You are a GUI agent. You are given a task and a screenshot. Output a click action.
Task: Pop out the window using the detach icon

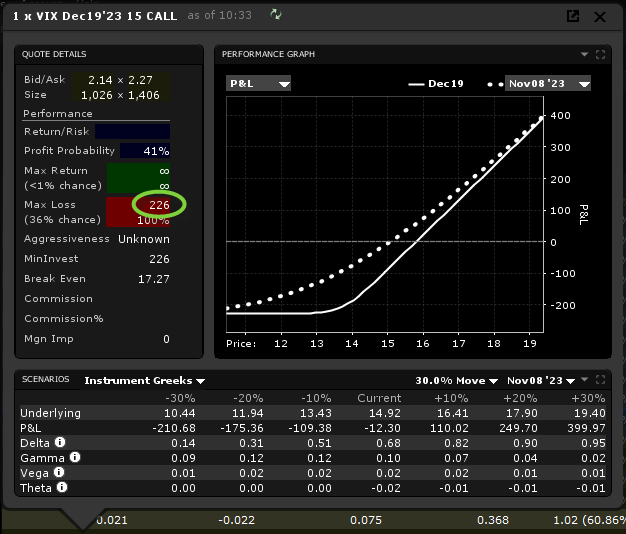click(x=573, y=16)
